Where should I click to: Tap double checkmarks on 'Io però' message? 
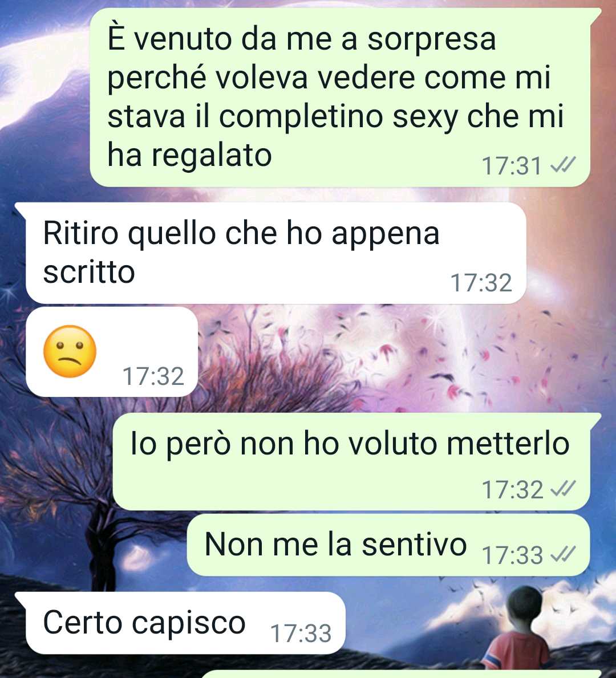[563, 489]
